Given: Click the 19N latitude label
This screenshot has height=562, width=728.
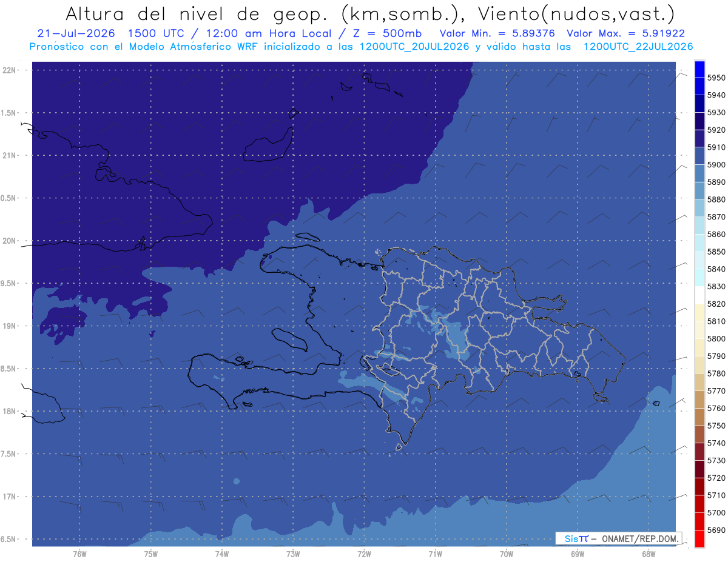Looking at the screenshot, I should [9, 326].
